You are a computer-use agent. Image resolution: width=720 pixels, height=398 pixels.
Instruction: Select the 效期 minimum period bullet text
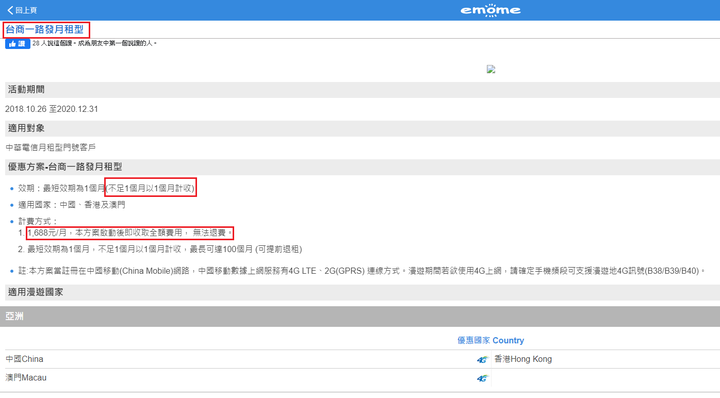(106, 188)
